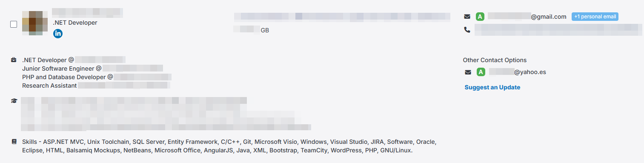Show the +1 personal email badge

(595, 17)
